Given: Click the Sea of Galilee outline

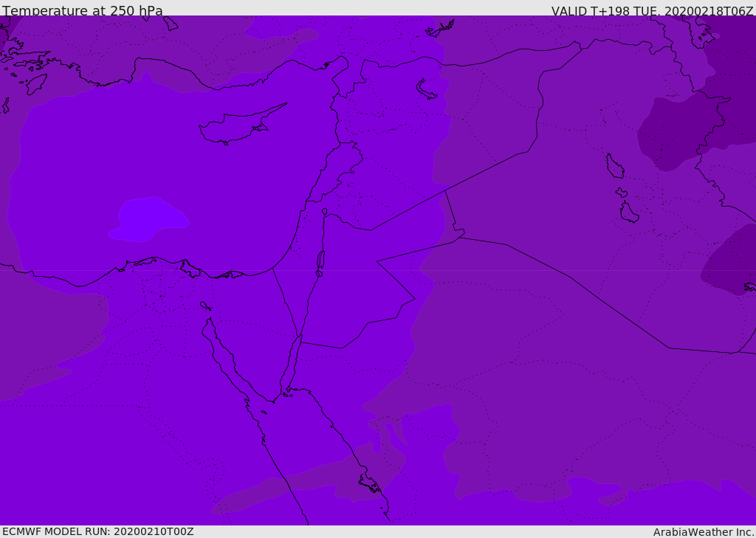Looking at the screenshot, I should (324, 213).
